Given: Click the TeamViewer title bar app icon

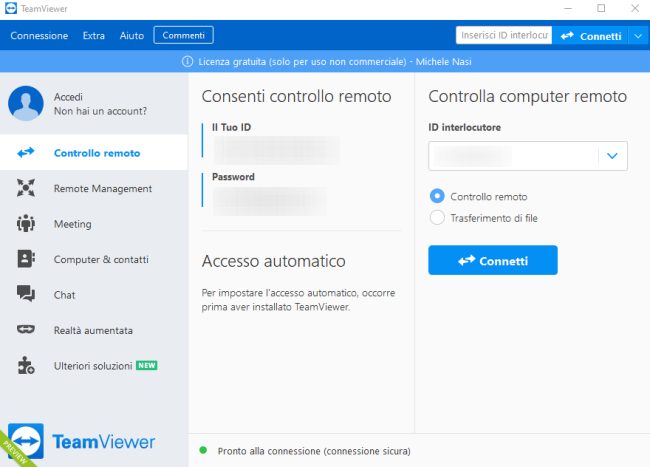Looking at the screenshot, I should (x=11, y=8).
